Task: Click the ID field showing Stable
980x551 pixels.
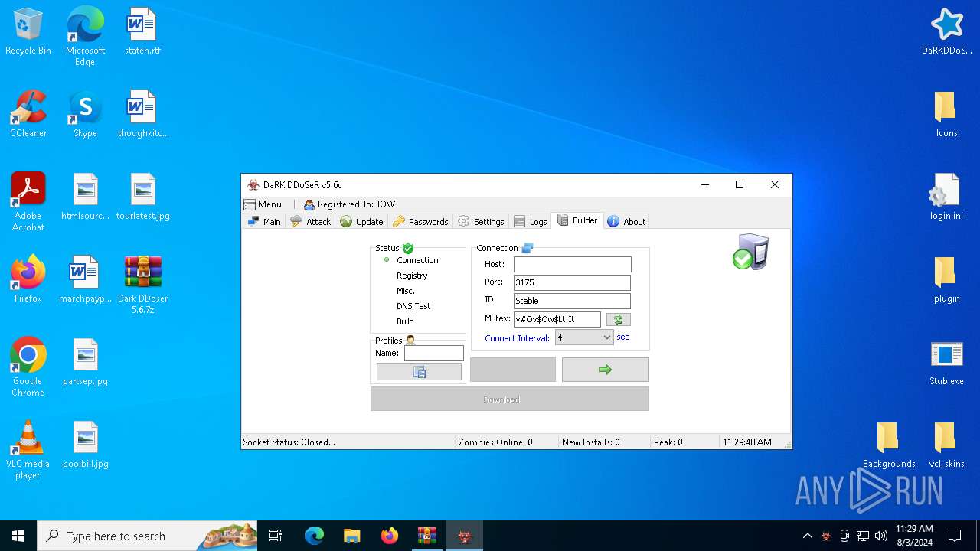Action: (x=572, y=301)
